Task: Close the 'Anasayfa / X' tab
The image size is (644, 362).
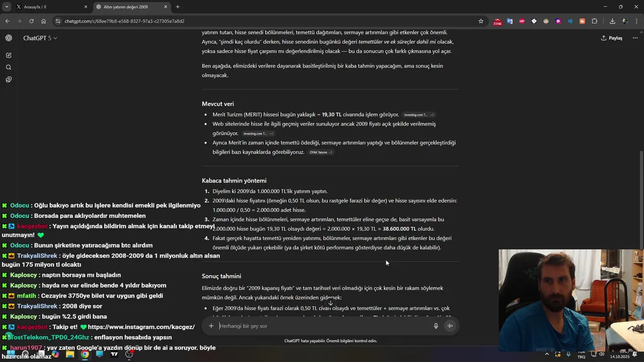Action: tap(86, 7)
